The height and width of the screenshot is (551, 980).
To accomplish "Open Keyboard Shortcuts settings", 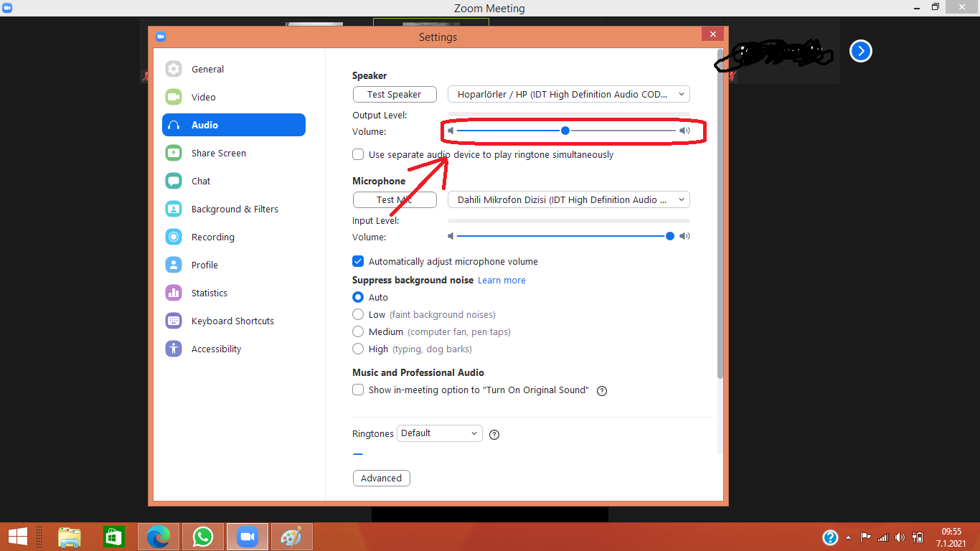I will pos(234,321).
